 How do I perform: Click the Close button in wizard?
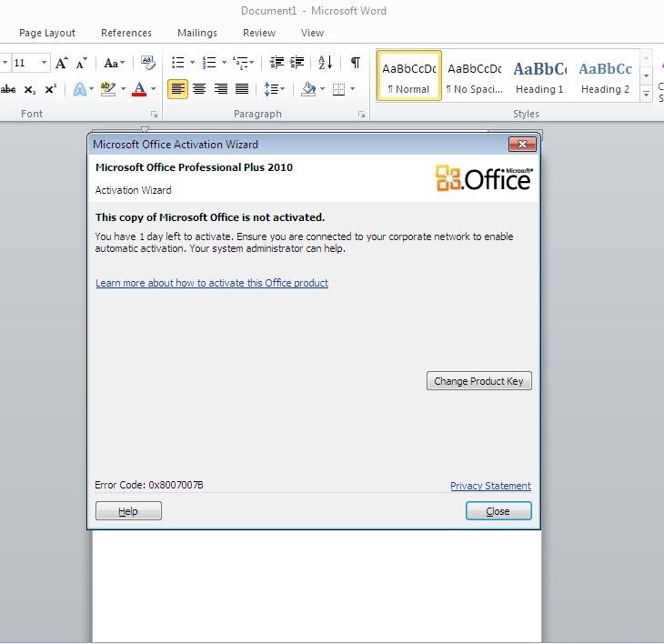[498, 510]
